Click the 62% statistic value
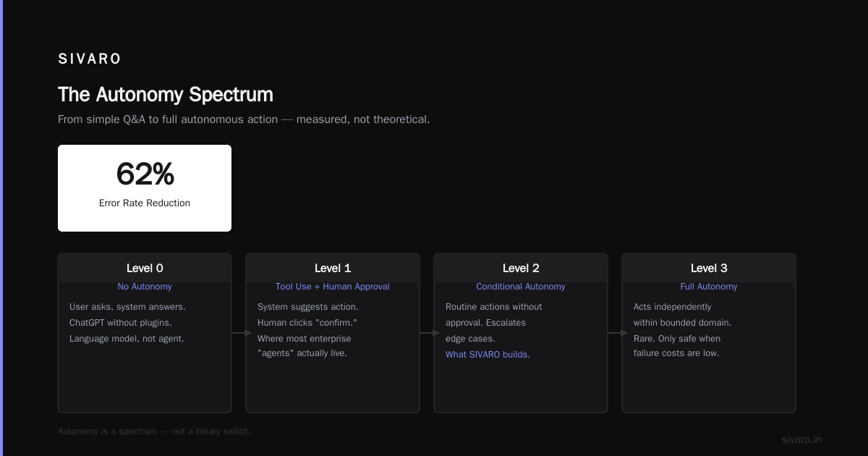Image resolution: width=868 pixels, height=456 pixels. click(x=145, y=174)
